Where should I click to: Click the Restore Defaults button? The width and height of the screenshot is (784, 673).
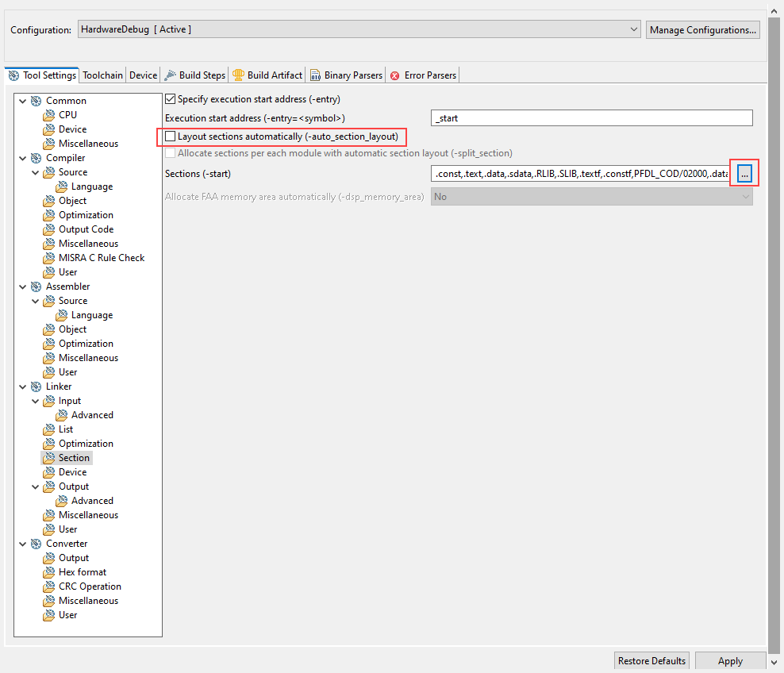[651, 661]
